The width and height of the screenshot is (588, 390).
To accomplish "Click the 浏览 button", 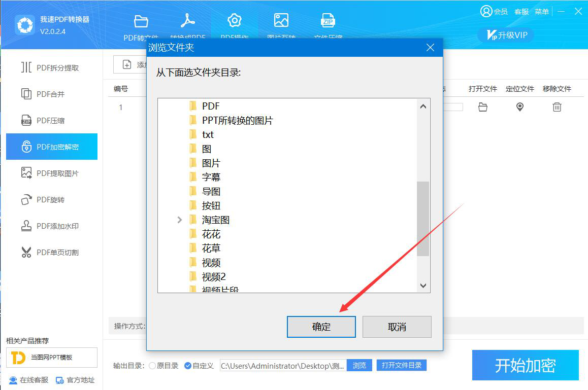I will pyautogui.click(x=360, y=365).
